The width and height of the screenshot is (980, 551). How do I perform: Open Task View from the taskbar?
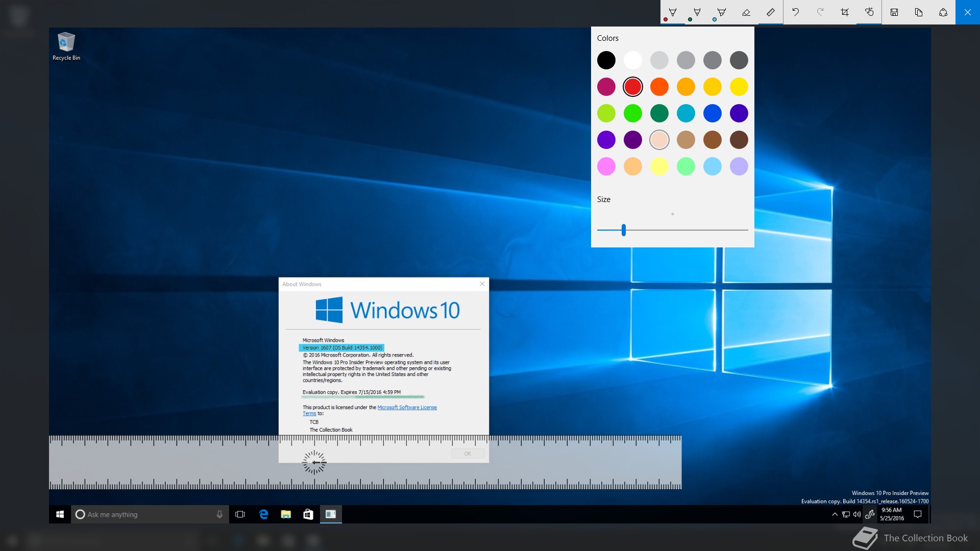pos(240,514)
